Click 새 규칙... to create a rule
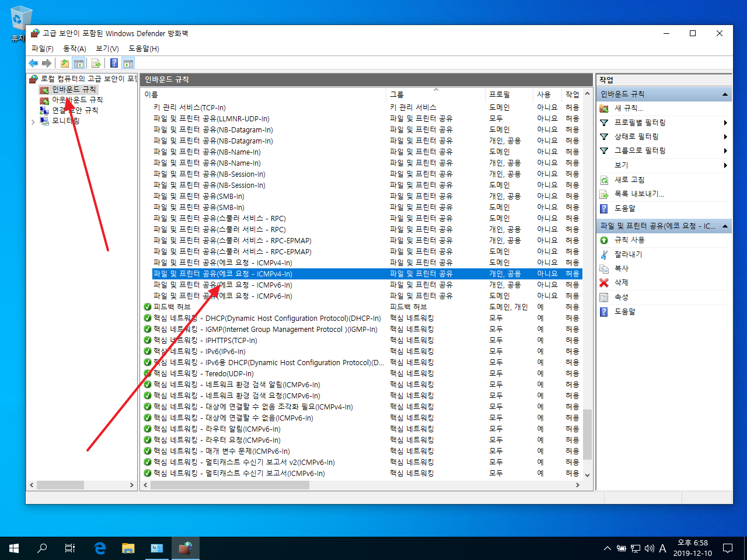The height and width of the screenshot is (560, 747). [x=629, y=108]
